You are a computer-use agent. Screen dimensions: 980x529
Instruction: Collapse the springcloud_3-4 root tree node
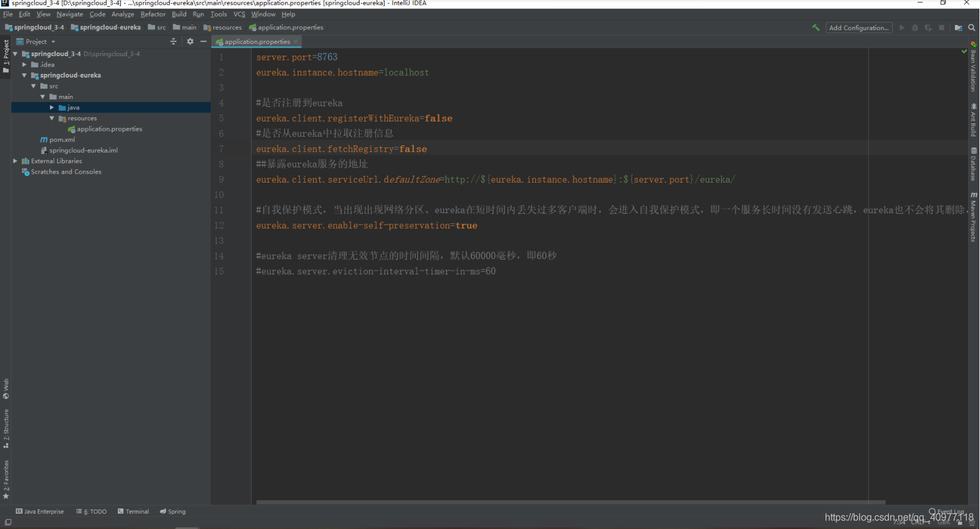point(15,54)
